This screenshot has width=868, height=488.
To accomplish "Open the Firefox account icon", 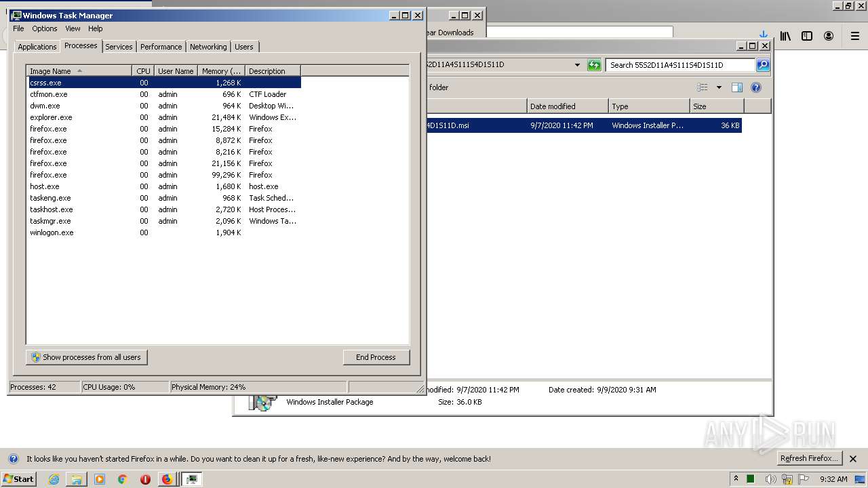I will (829, 36).
